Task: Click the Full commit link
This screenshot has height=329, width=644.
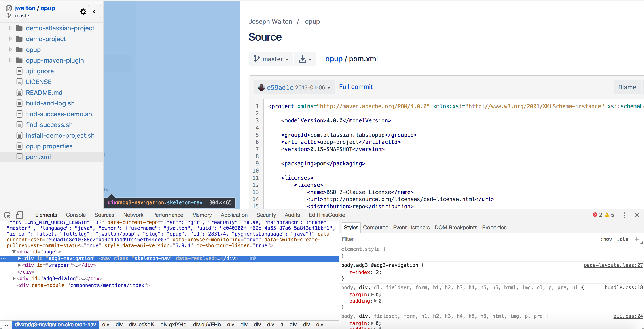Action: 356,87
